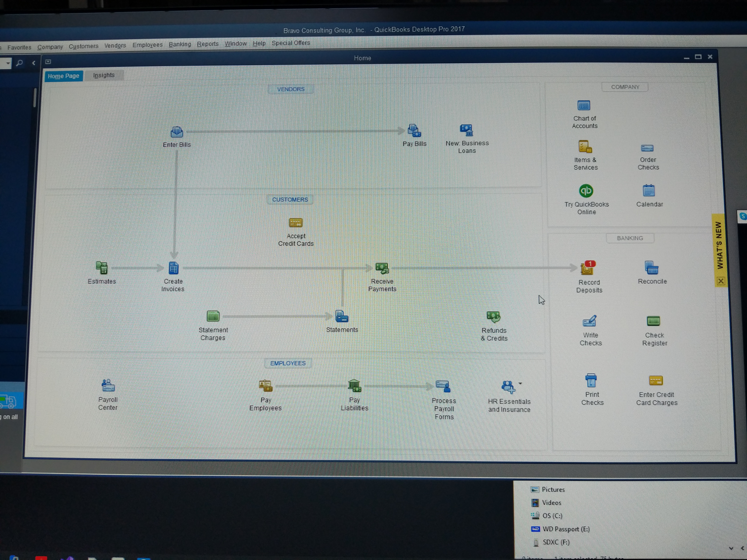Click the CUSTOMERS section button
This screenshot has height=560, width=747.
tap(290, 199)
